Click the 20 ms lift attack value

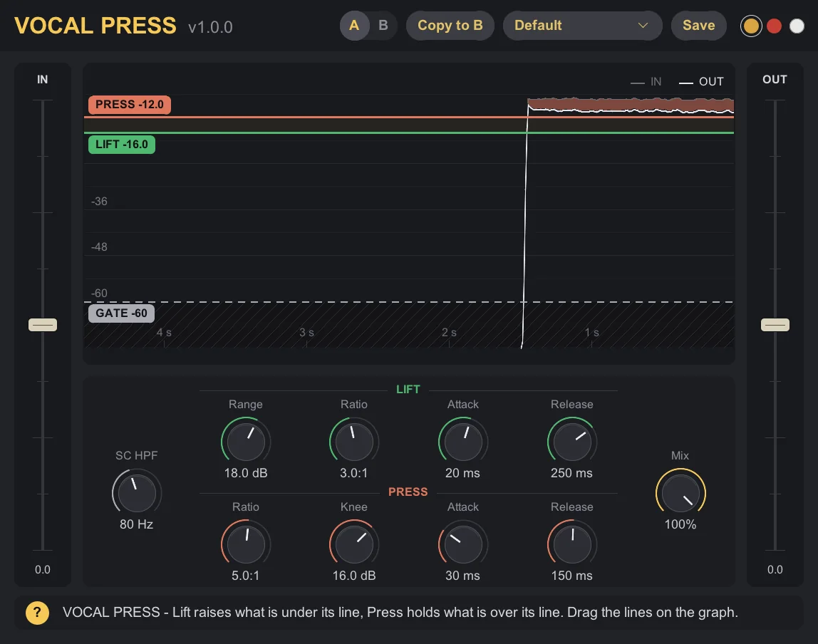click(x=462, y=474)
